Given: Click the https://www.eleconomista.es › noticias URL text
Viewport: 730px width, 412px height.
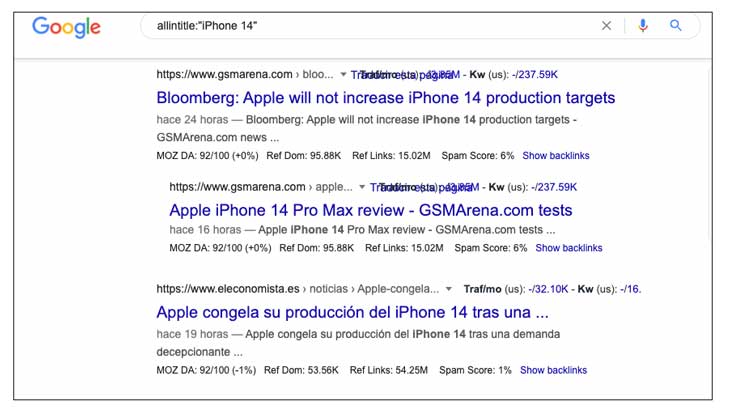Looking at the screenshot, I should click(x=297, y=289).
